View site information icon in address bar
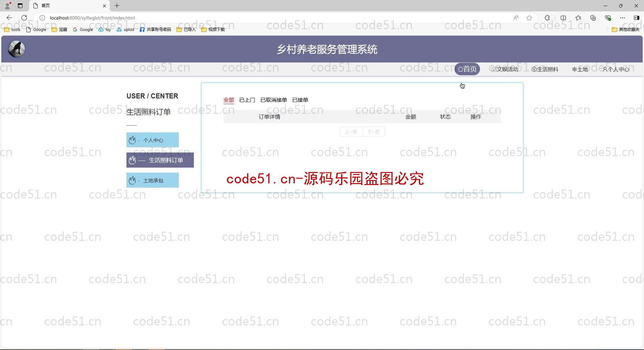This screenshot has height=350, width=644. tap(42, 18)
